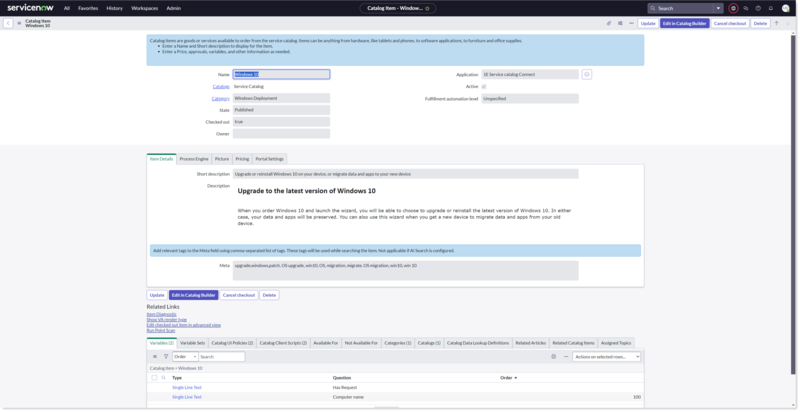Open the Fulfillment automation level dropdown

[x=530, y=98]
